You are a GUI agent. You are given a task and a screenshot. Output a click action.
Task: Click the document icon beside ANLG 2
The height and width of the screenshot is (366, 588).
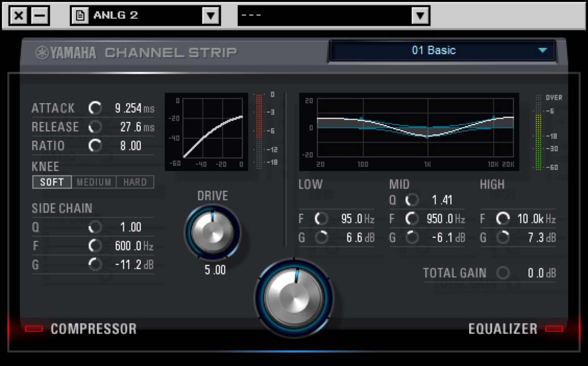[80, 15]
